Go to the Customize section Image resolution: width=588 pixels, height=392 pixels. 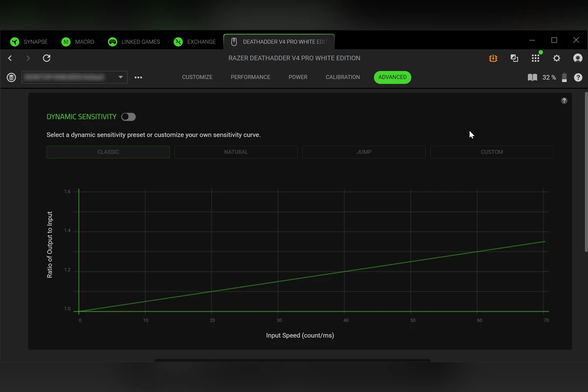[197, 77]
